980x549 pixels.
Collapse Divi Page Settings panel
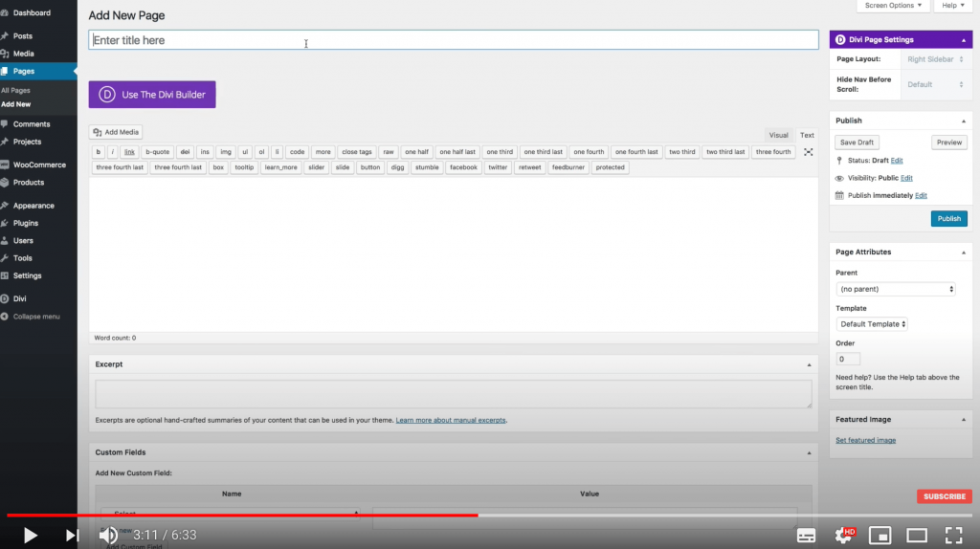point(963,40)
